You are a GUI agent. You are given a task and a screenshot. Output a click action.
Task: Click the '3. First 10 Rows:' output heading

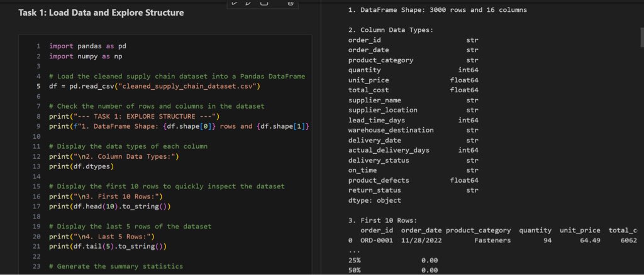383,220
